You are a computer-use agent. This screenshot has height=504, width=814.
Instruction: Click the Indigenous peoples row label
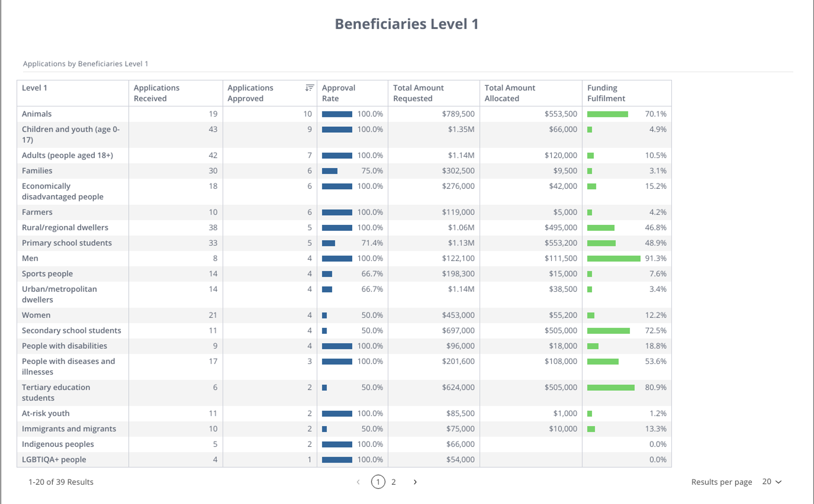pos(58,444)
